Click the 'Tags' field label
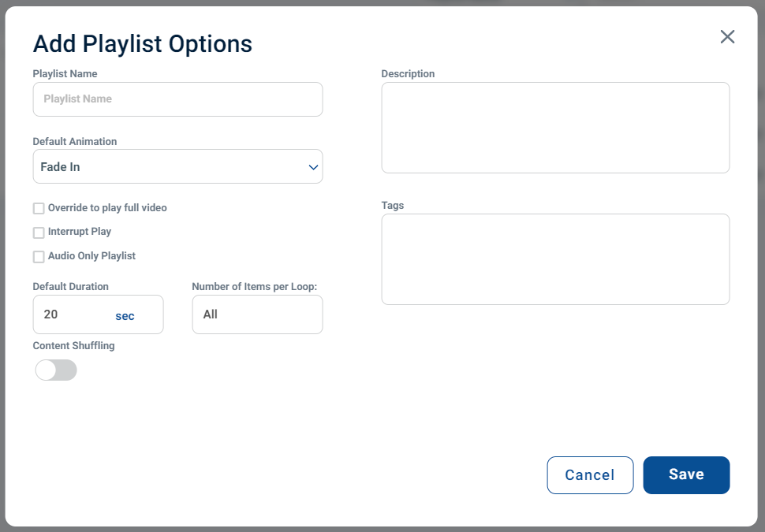765x532 pixels. pos(393,206)
